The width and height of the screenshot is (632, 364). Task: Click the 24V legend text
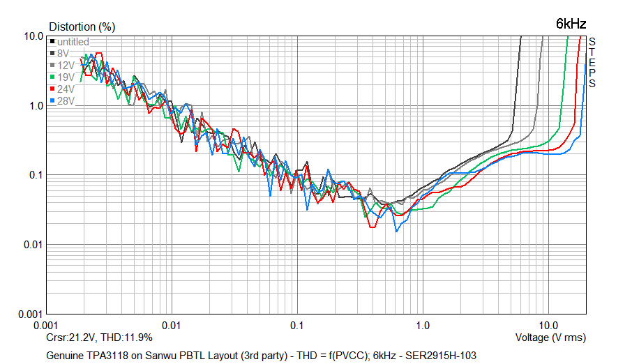pos(66,89)
